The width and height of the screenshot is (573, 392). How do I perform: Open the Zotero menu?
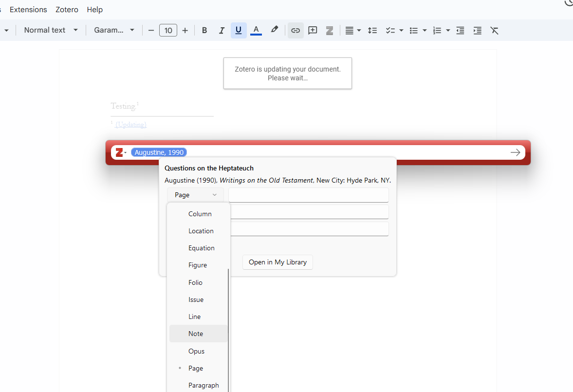[67, 10]
